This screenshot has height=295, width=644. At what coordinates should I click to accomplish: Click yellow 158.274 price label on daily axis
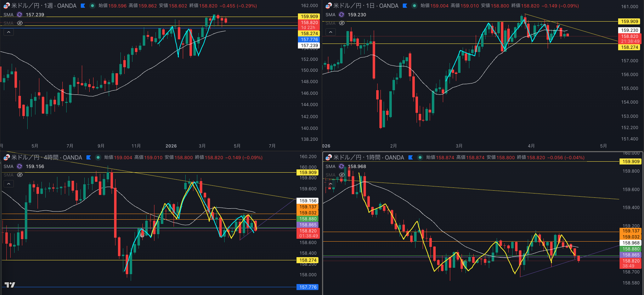[629, 47]
